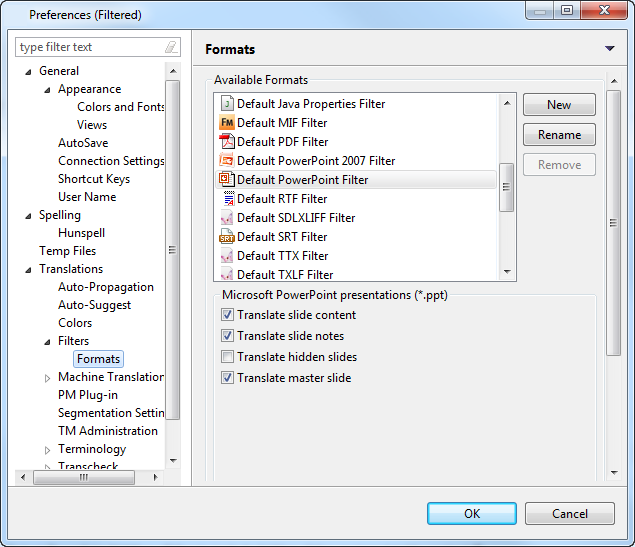The width and height of the screenshot is (635, 547).
Task: Click the TTX Filter icon
Action: pyautogui.click(x=227, y=256)
